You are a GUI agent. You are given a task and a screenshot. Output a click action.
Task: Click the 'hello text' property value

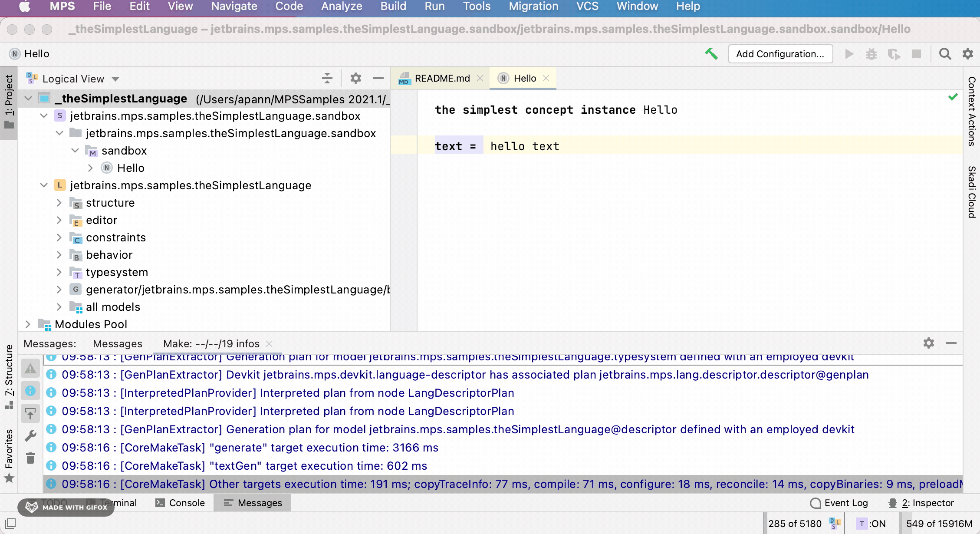(525, 146)
